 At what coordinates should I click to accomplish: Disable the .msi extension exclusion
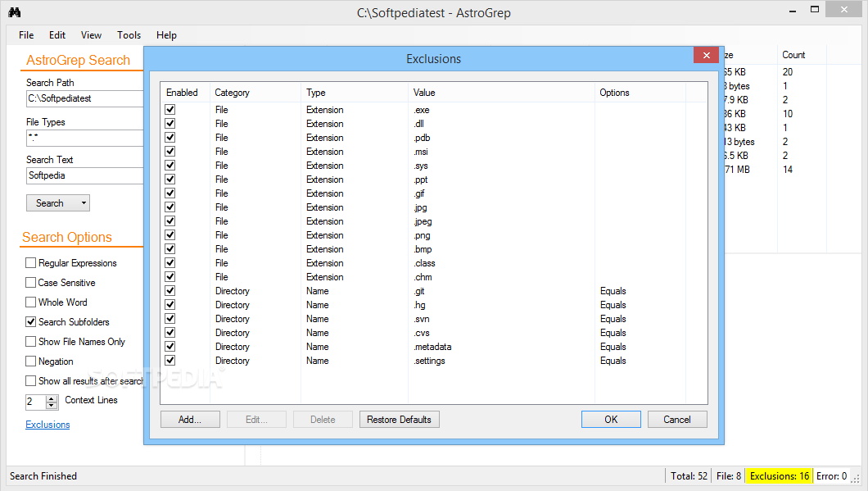click(x=170, y=151)
